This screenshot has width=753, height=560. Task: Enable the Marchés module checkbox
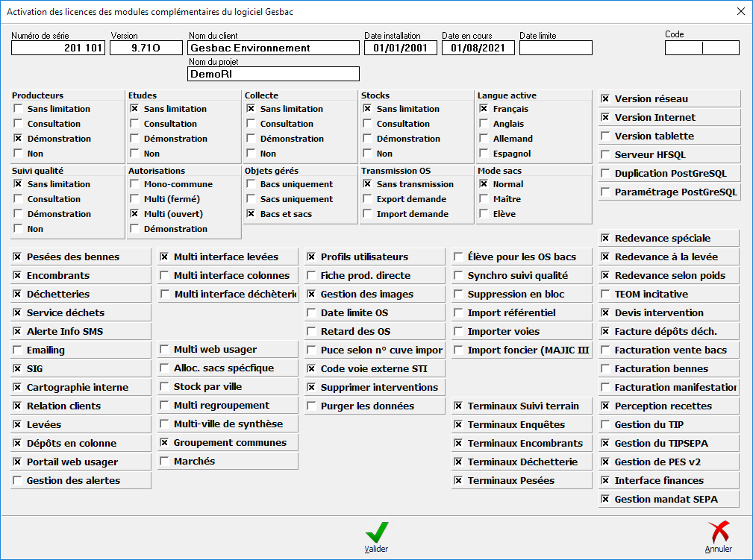click(164, 462)
